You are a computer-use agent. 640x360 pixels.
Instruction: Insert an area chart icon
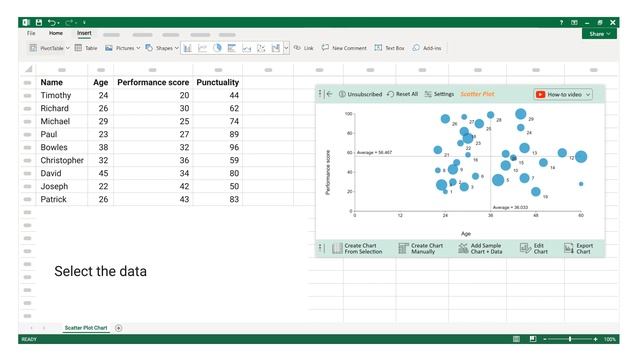[247, 48]
